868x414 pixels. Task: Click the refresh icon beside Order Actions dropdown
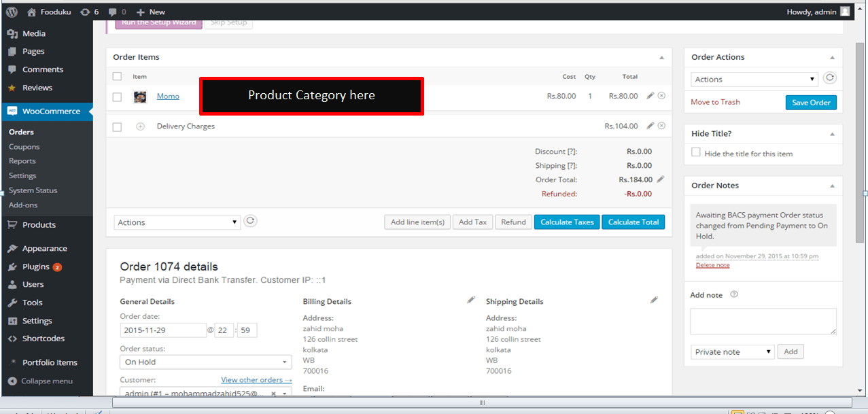click(829, 77)
